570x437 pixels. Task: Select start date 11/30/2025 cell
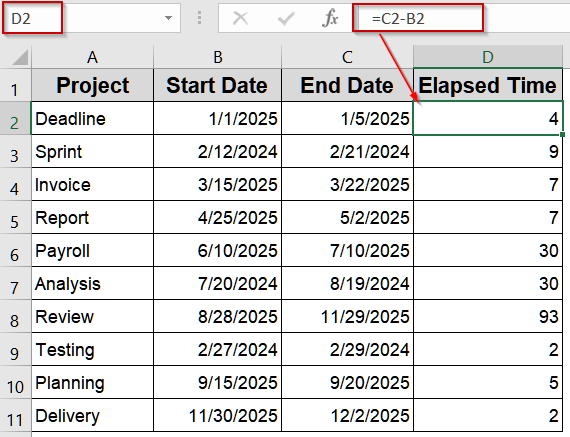pos(217,416)
